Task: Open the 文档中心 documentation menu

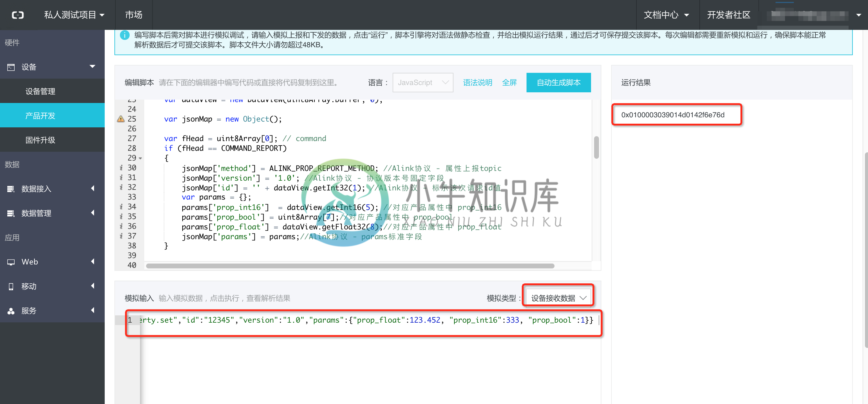Action: pyautogui.click(x=666, y=15)
